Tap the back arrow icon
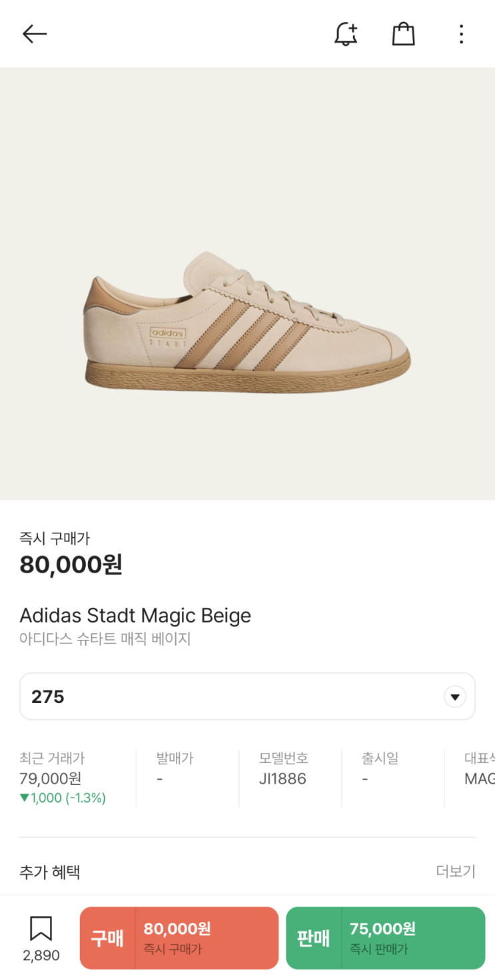The width and height of the screenshot is (495, 980). [35, 34]
